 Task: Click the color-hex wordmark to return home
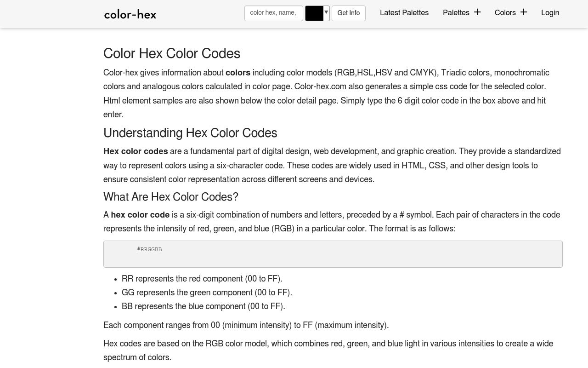click(x=130, y=14)
